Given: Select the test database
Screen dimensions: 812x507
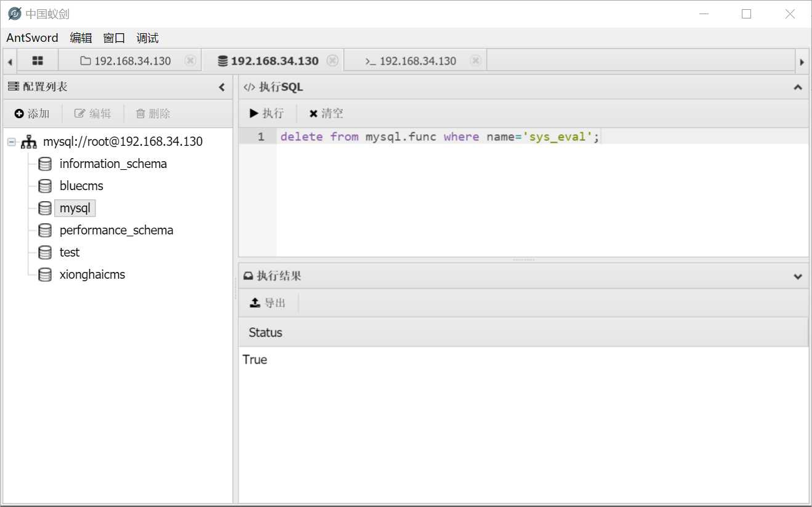Looking at the screenshot, I should (70, 252).
